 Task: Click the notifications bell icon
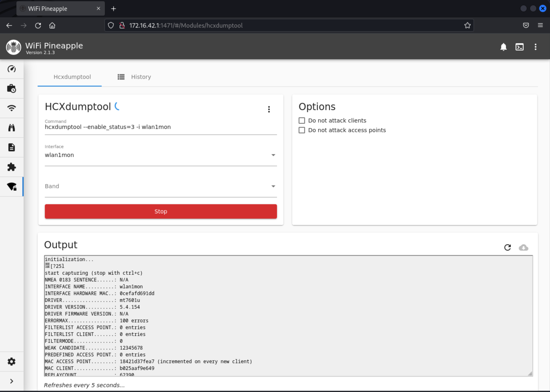(x=503, y=47)
